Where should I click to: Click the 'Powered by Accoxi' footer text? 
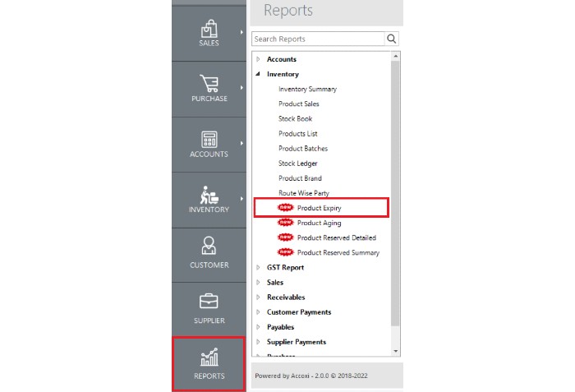pyautogui.click(x=311, y=376)
